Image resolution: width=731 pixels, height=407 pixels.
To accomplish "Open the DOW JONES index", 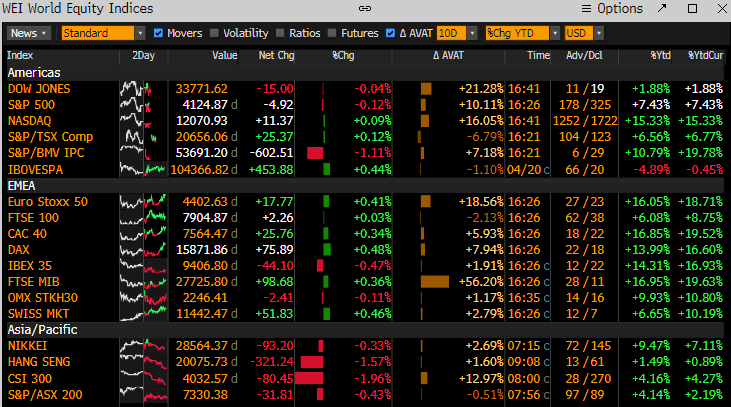I will [x=39, y=89].
